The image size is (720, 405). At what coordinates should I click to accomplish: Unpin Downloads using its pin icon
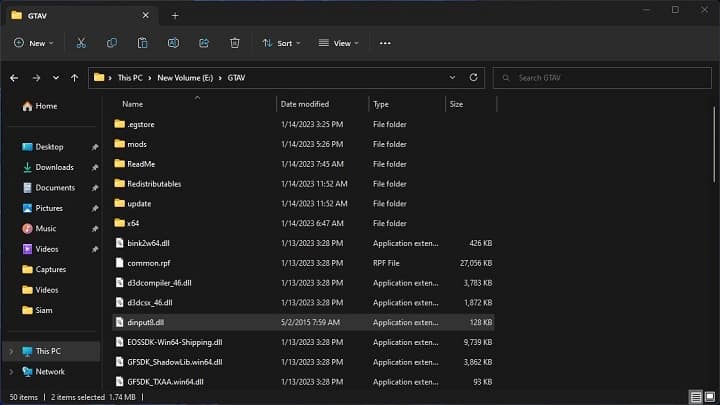coord(95,168)
